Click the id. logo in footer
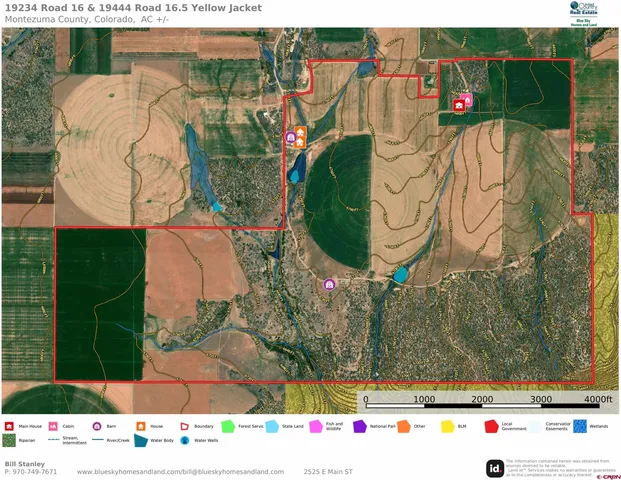Viewport: 621px width, 480px height. click(494, 468)
